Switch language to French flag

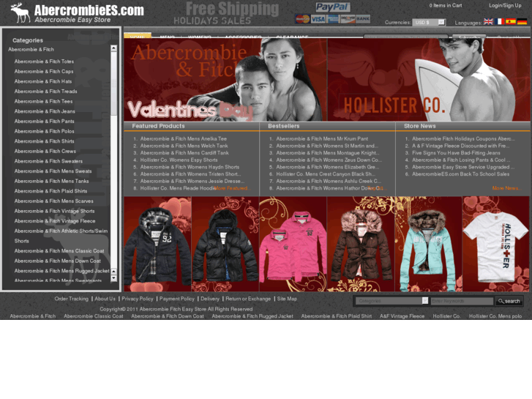[x=499, y=22]
